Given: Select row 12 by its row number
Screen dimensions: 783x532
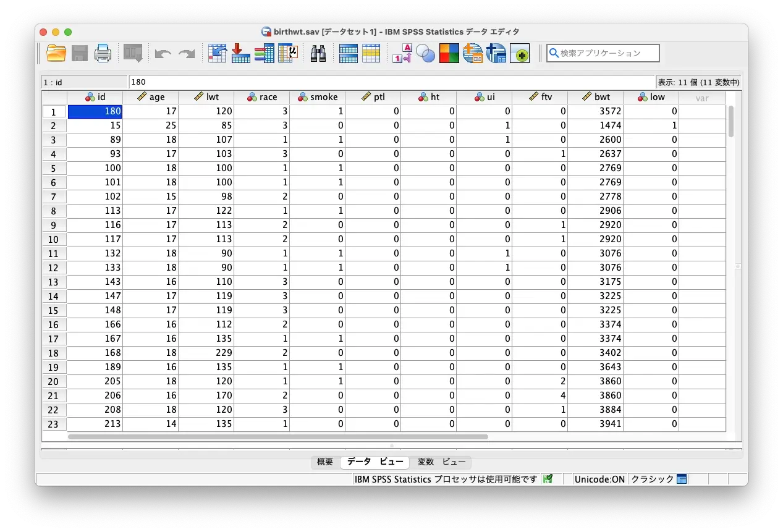Looking at the screenshot, I should click(x=53, y=267).
